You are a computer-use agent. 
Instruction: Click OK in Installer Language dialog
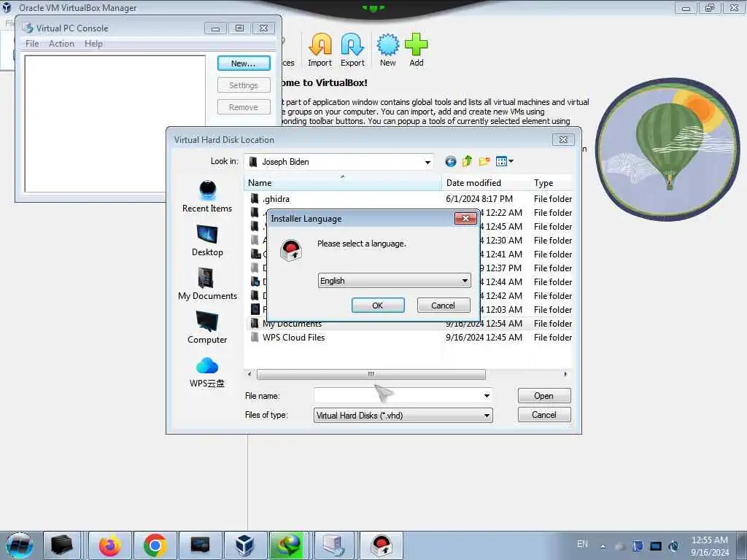tap(378, 306)
